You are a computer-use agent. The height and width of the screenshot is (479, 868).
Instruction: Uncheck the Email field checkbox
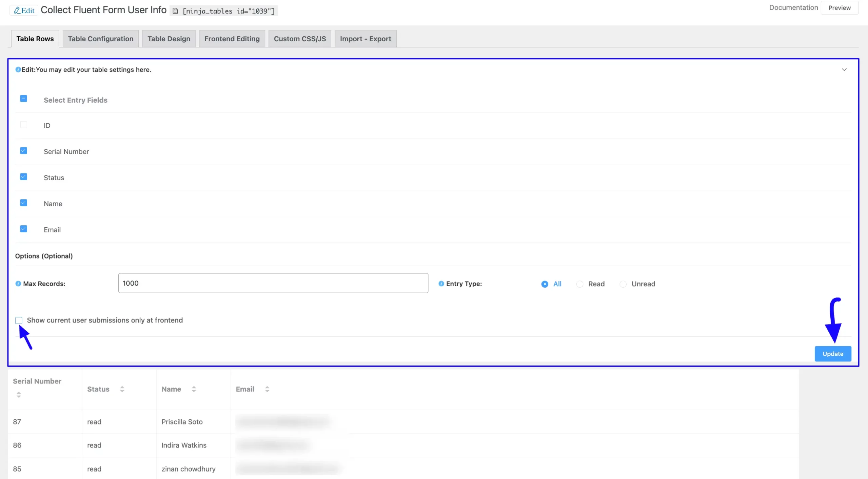[23, 229]
